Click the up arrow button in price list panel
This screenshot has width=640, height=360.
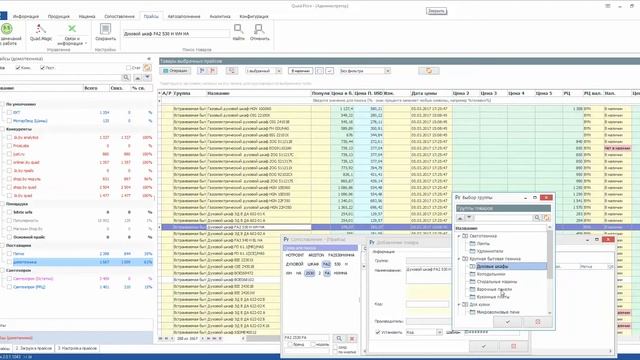pyautogui.click(x=138, y=78)
